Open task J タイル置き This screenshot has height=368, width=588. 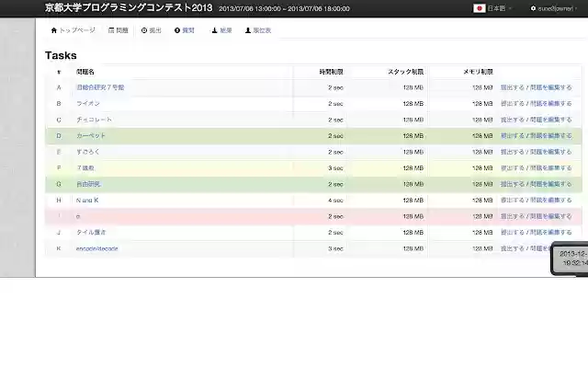(x=91, y=233)
